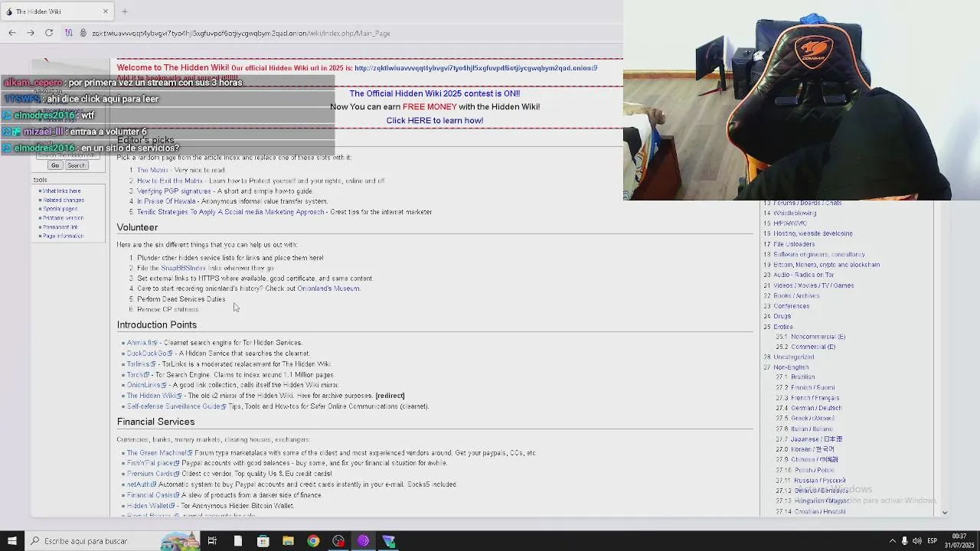Jump to Non-English contents entry
This screenshot has height=551, width=980.
[791, 367]
